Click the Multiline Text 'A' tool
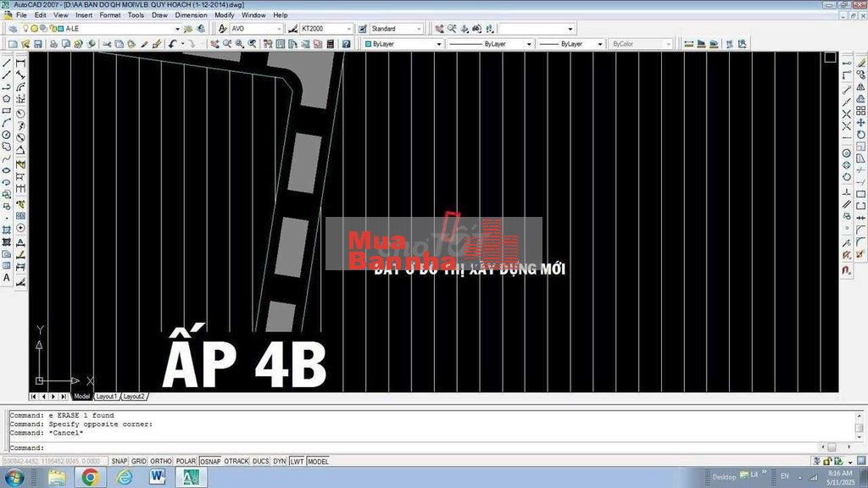The width and height of the screenshot is (868, 488). point(7,277)
